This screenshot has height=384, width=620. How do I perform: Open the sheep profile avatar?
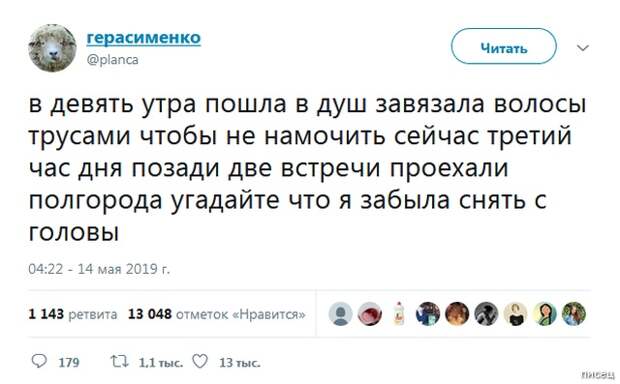click(53, 48)
